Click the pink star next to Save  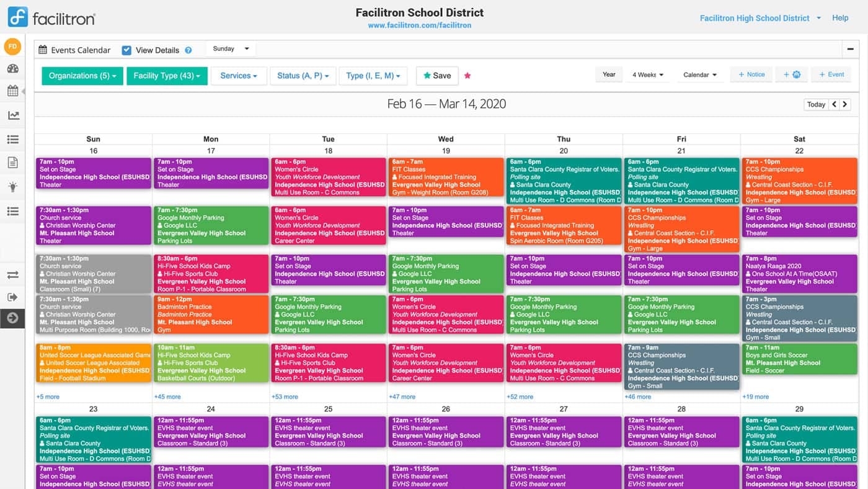click(x=467, y=75)
